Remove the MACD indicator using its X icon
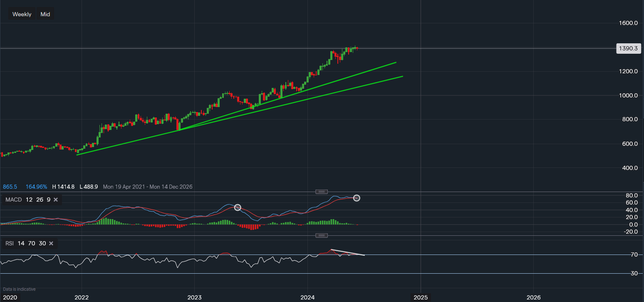 coord(55,200)
